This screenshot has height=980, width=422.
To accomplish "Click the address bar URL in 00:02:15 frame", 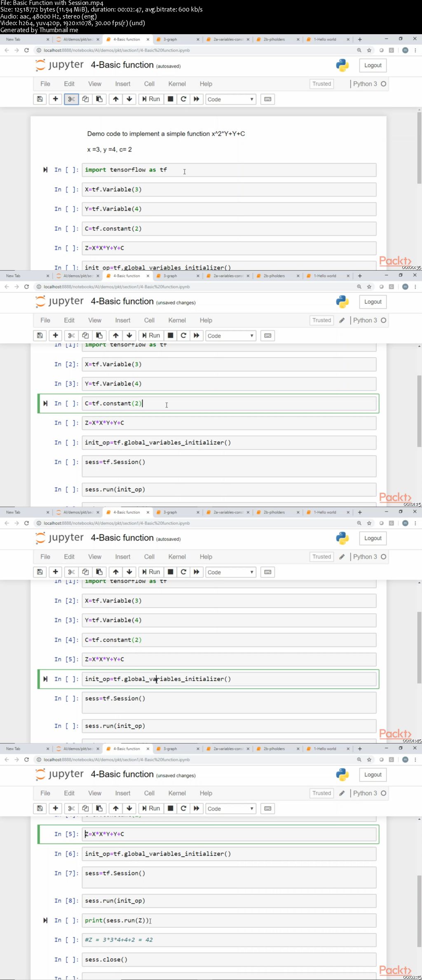I will click(117, 760).
